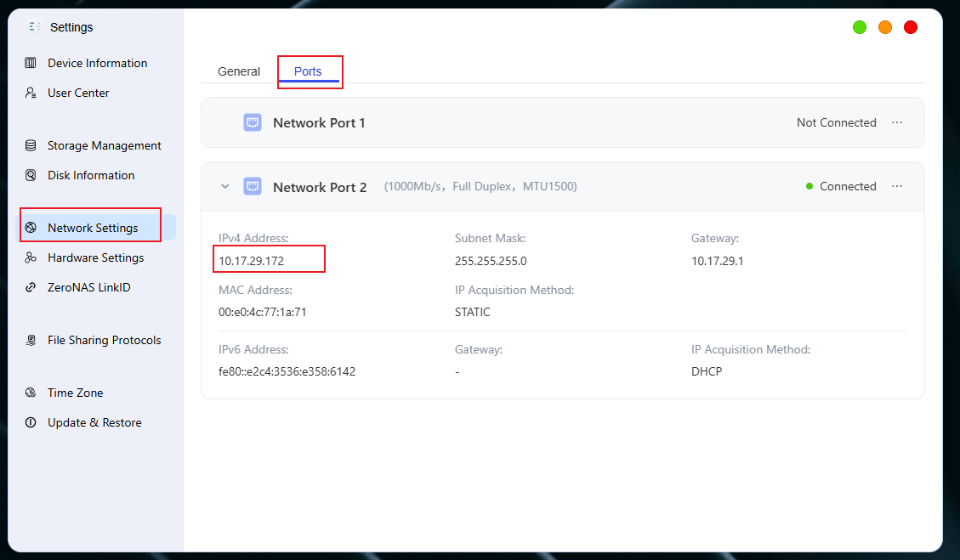The width and height of the screenshot is (960, 560).
Task: Open Storage Management page
Action: tap(104, 145)
